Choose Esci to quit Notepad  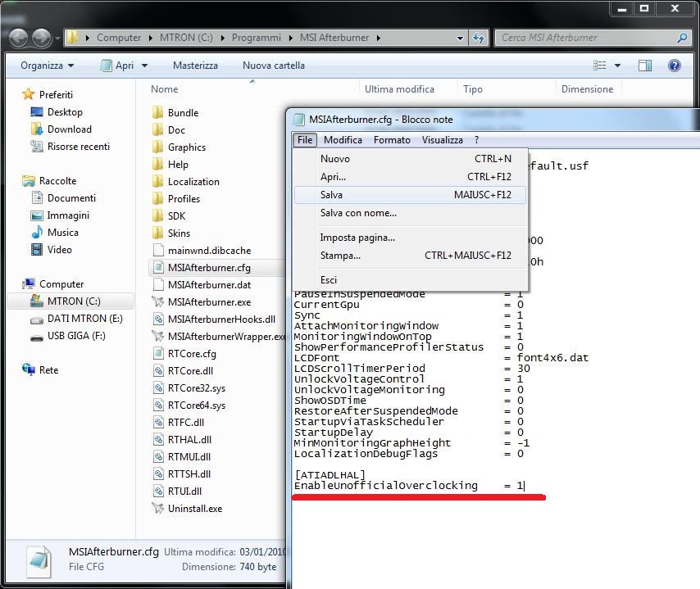tap(410, 280)
